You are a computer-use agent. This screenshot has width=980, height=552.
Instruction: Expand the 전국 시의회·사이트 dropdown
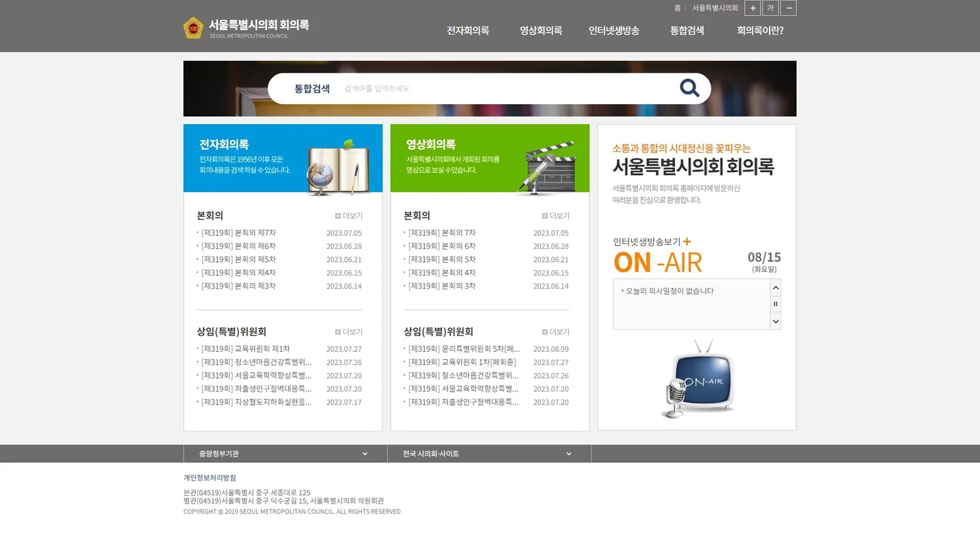[489, 454]
